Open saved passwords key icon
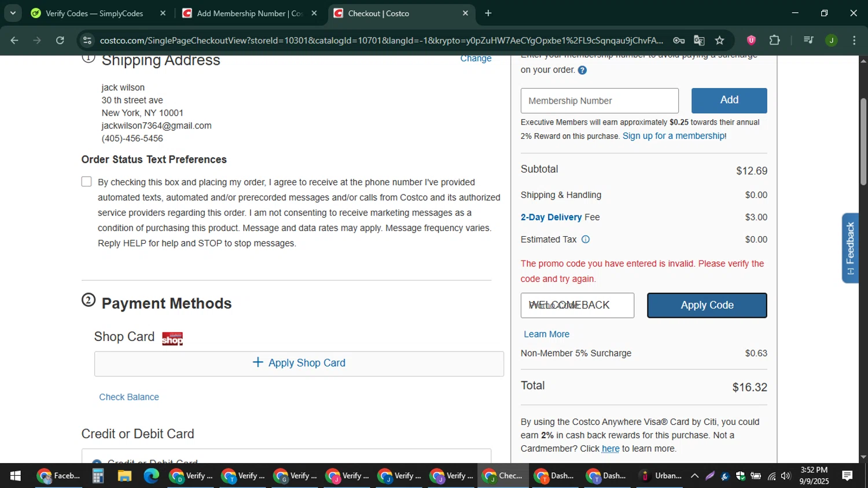The width and height of the screenshot is (868, 488). pyautogui.click(x=679, y=40)
